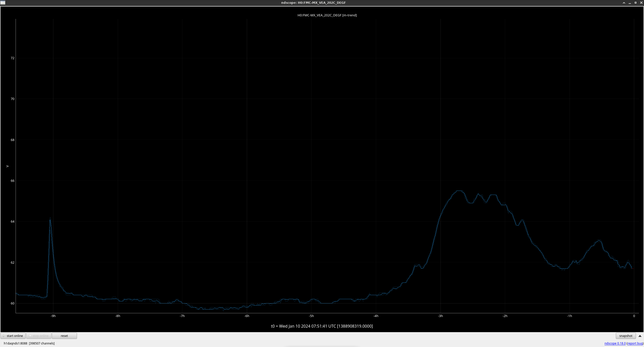This screenshot has height=347, width=644.
Task: Click the [398507 channels] status text
Action: [42, 343]
